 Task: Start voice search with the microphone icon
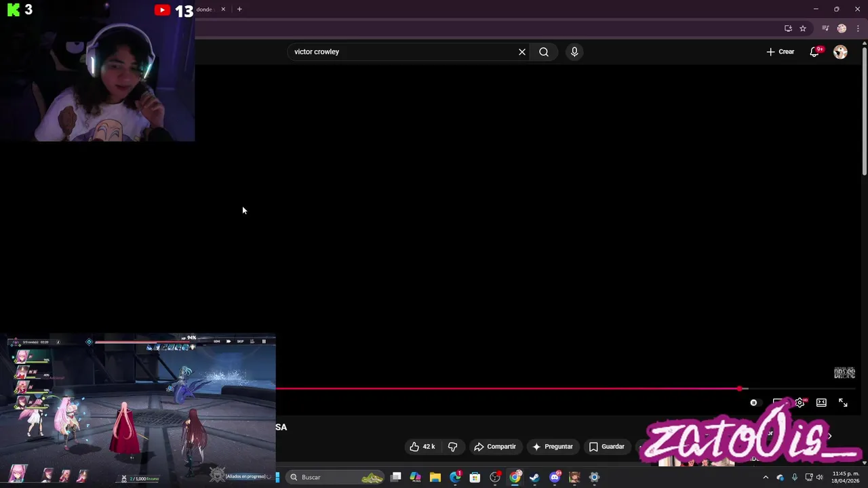point(574,52)
